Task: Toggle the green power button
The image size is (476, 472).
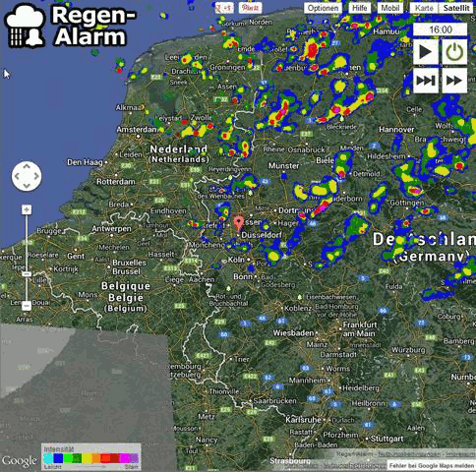Action: [454, 52]
